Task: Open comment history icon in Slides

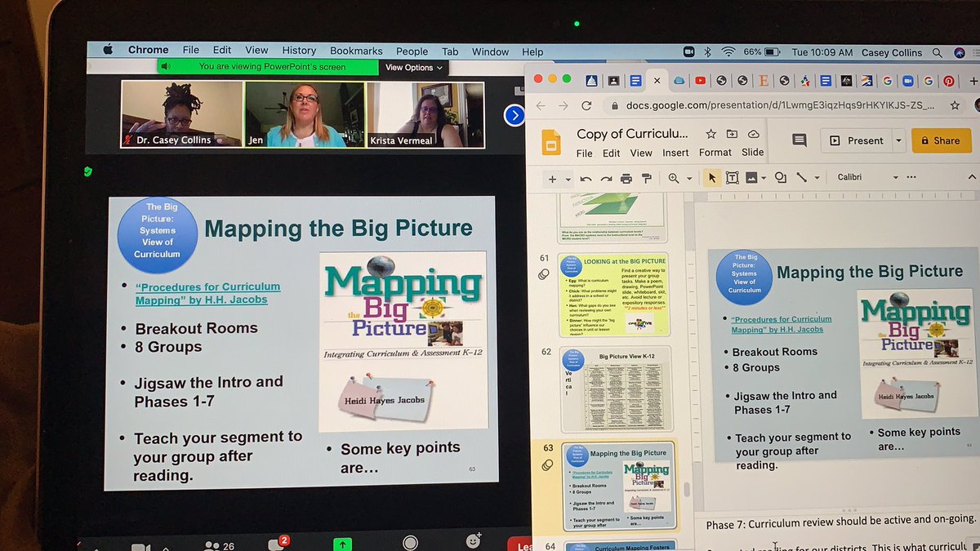Action: click(x=800, y=140)
